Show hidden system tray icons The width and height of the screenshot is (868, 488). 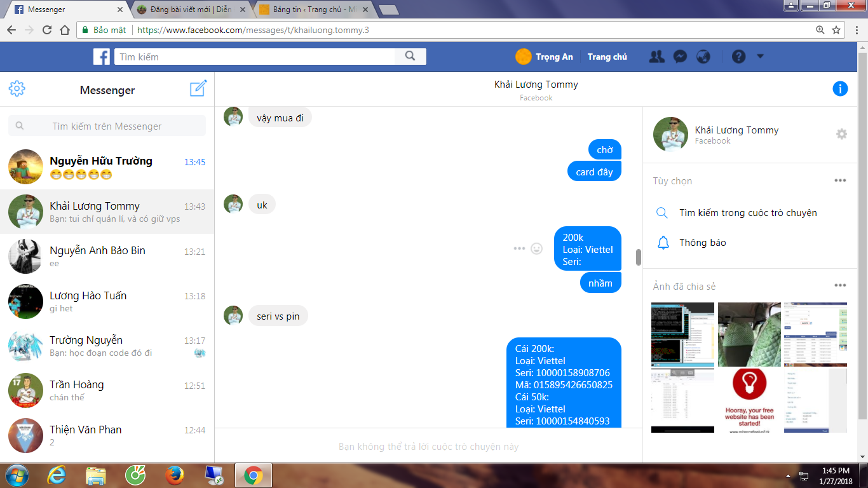pos(789,476)
